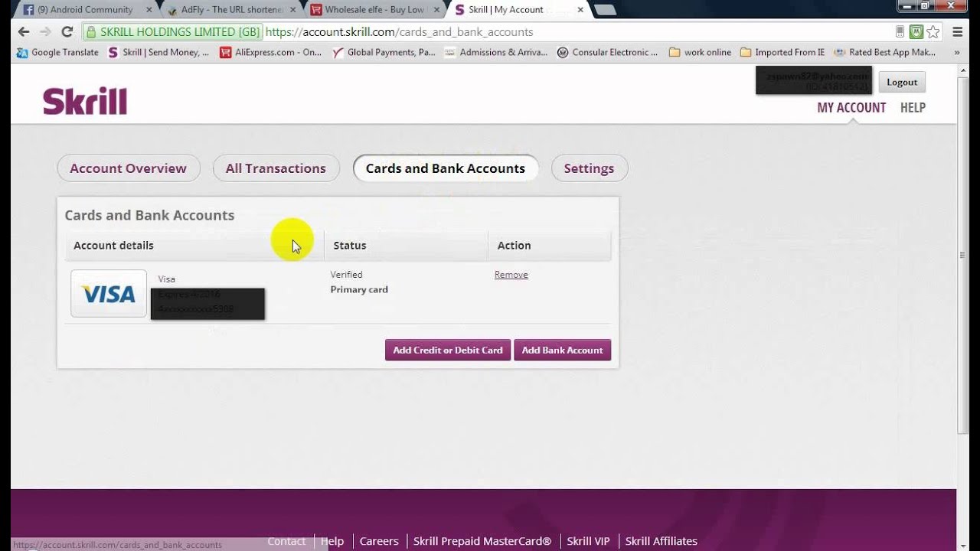The width and height of the screenshot is (980, 551).
Task: Reload the Skrill page
Action: [67, 32]
